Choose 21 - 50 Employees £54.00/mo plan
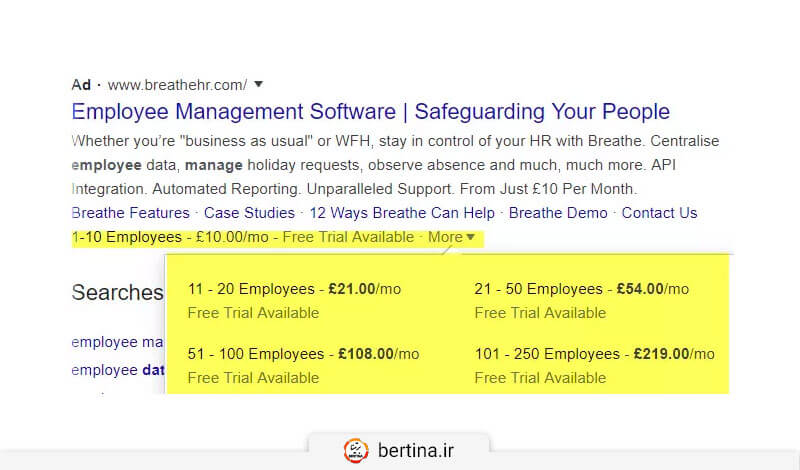Screen dimensions: 800x470 pyautogui.click(x=581, y=289)
